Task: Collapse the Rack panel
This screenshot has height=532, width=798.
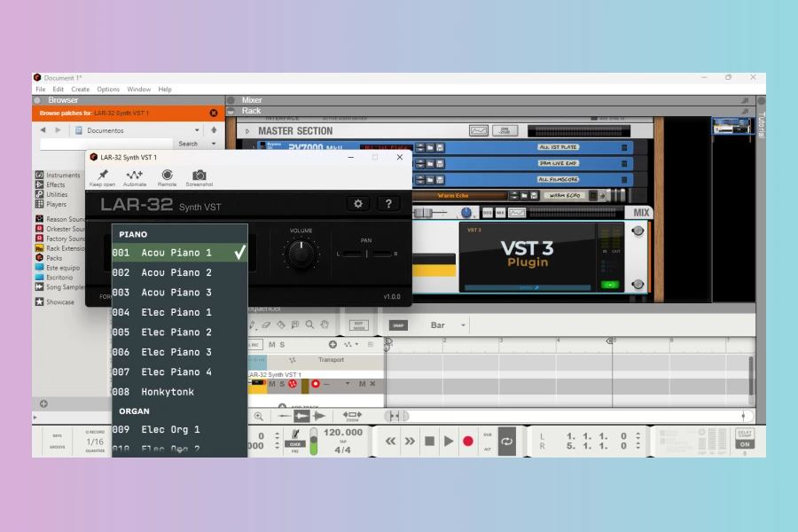Action: 231,111
